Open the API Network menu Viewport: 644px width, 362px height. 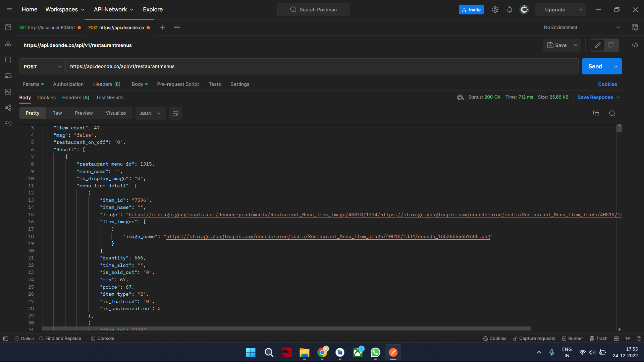[113, 9]
